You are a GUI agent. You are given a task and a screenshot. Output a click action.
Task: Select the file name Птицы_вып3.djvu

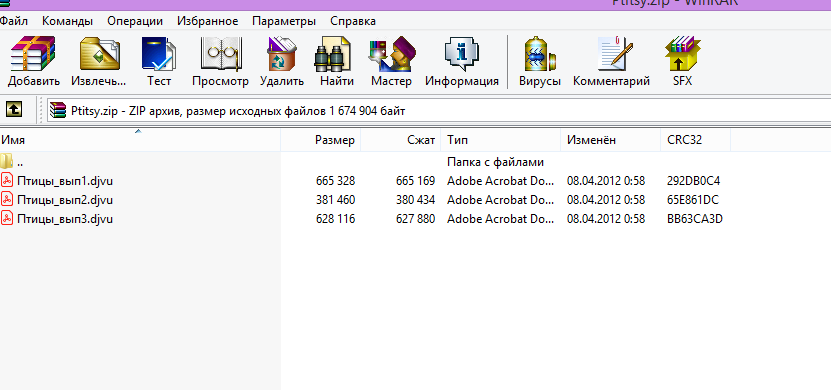65,219
